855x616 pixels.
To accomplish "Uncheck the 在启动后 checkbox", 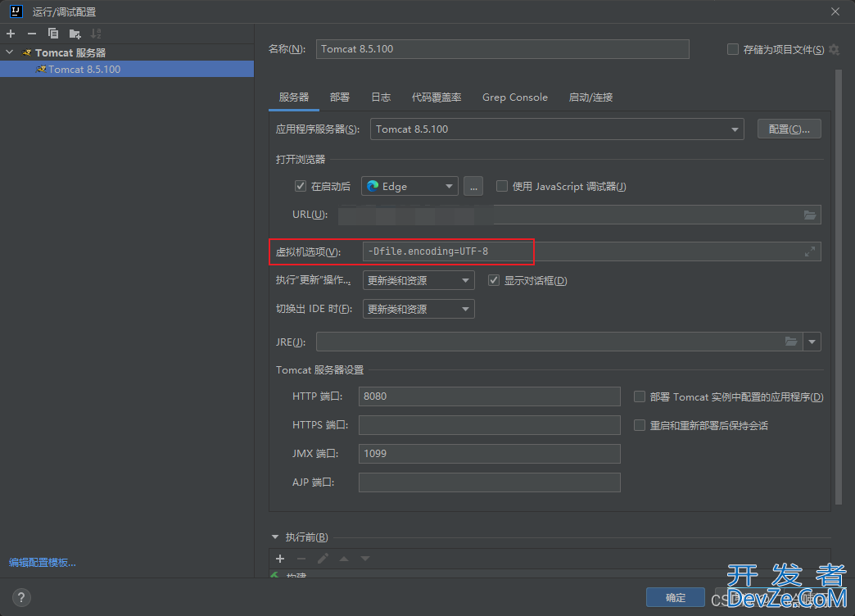I will pos(301,186).
